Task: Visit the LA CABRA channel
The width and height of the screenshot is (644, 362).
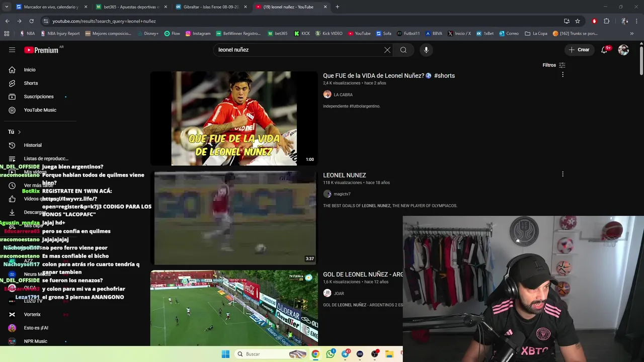Action: coord(343,95)
